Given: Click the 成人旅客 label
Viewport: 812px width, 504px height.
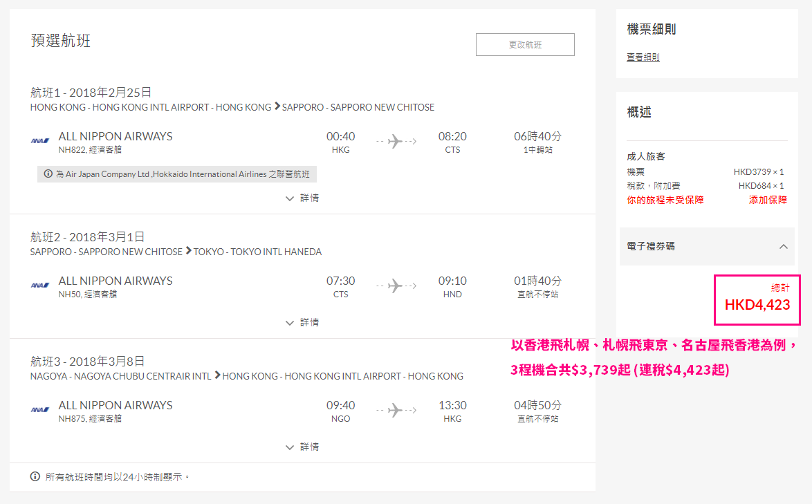Looking at the screenshot, I should coord(646,156).
